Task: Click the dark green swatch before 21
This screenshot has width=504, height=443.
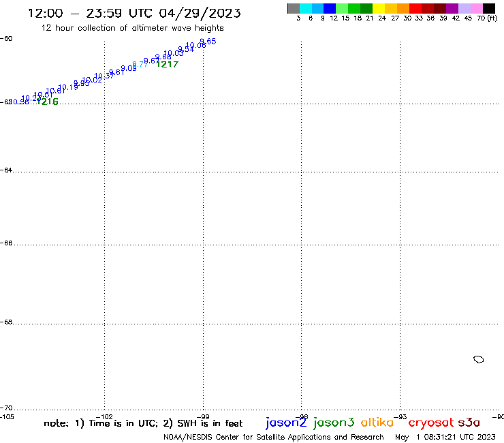Action: click(x=366, y=8)
